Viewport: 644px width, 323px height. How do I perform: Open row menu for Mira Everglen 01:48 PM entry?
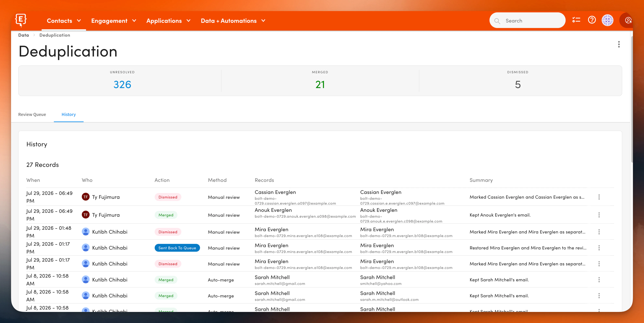click(599, 232)
